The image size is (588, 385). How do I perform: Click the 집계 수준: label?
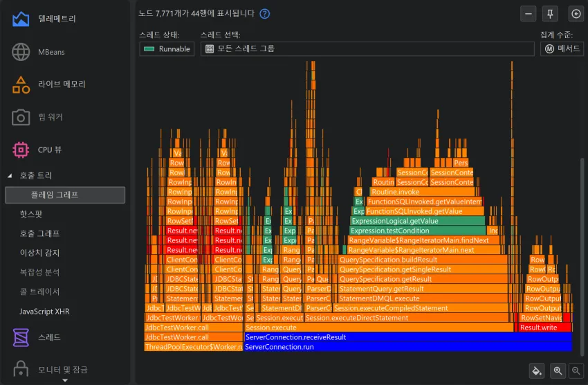click(556, 35)
